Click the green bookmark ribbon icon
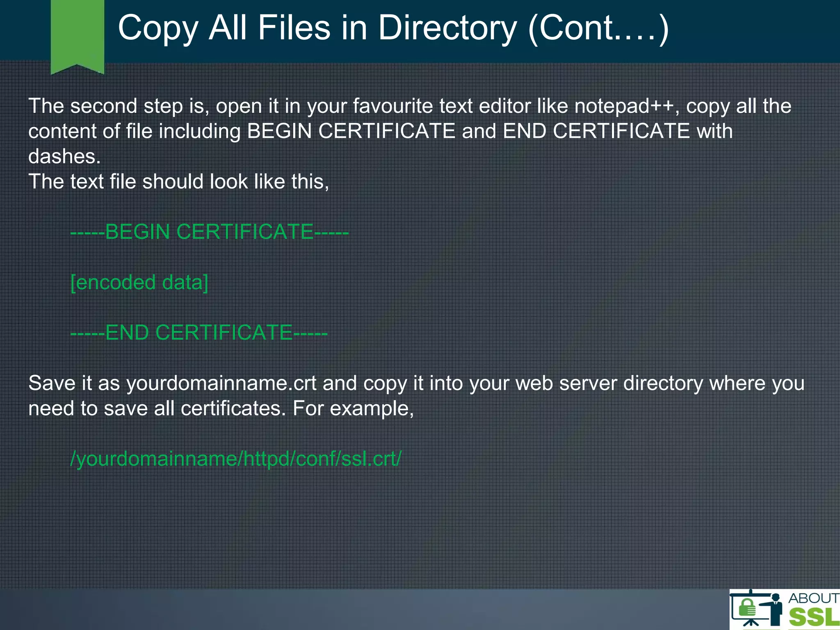Screen dimensions: 840x630 (x=78, y=37)
